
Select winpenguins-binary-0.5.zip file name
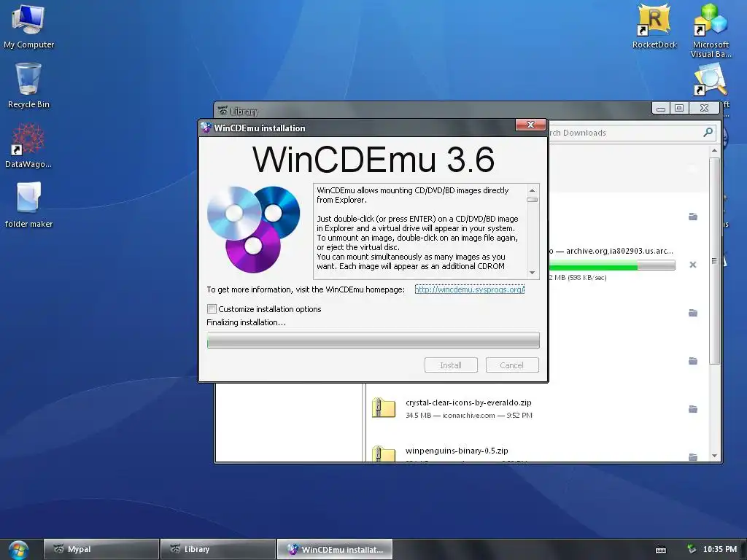457,451
